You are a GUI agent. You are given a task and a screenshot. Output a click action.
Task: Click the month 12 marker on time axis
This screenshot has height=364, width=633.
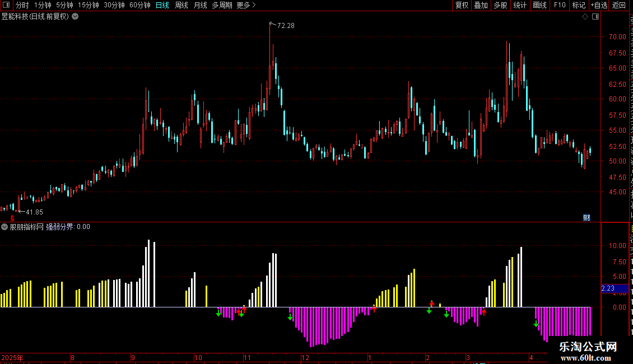305,357
